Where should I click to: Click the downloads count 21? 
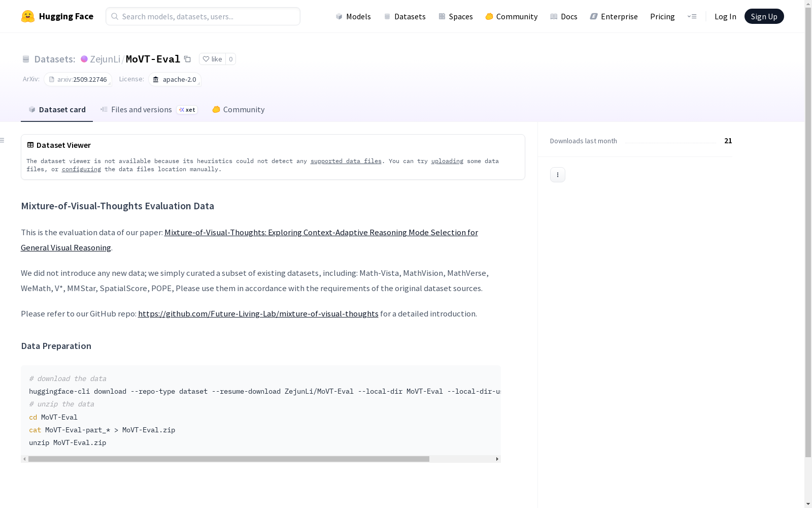pyautogui.click(x=728, y=141)
